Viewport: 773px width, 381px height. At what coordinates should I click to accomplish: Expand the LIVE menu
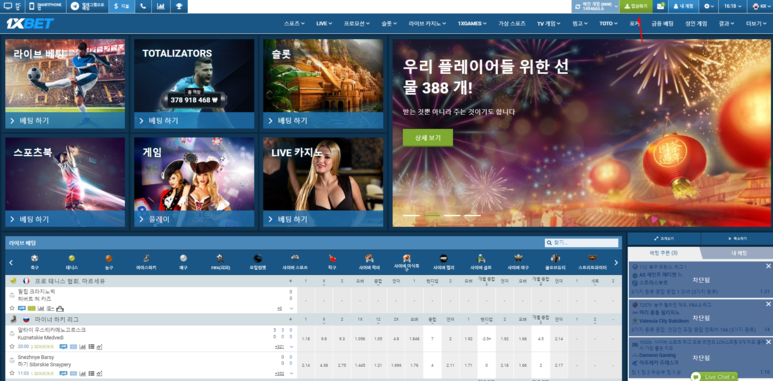point(324,23)
